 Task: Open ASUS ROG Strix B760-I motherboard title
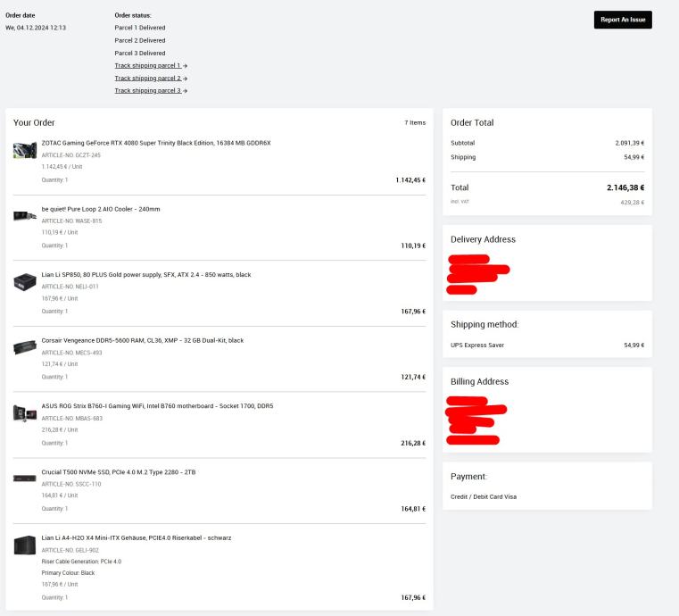(x=157, y=406)
